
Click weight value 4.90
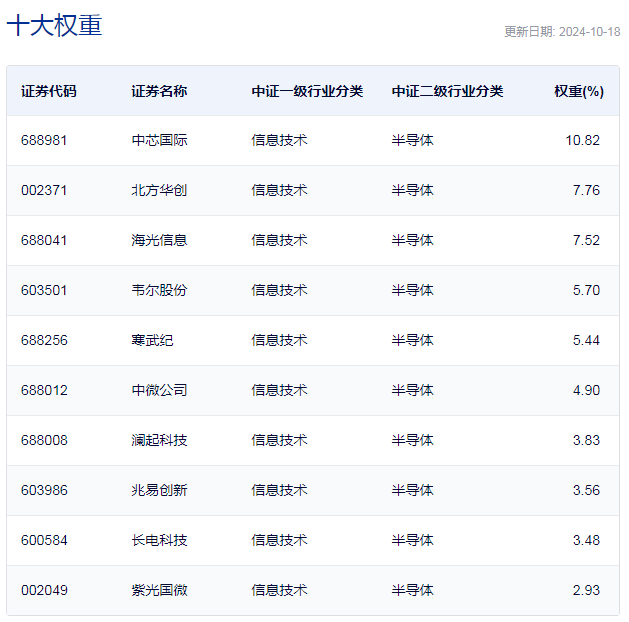(x=586, y=390)
